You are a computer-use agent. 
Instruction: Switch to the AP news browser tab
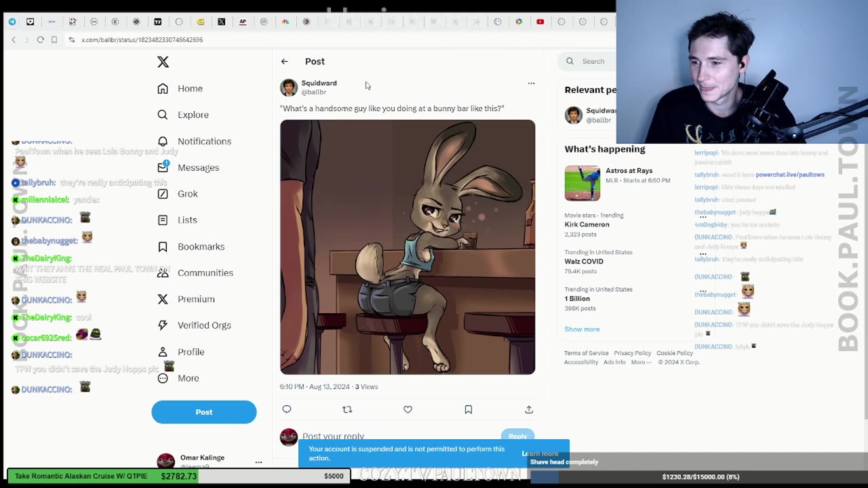[x=243, y=22]
